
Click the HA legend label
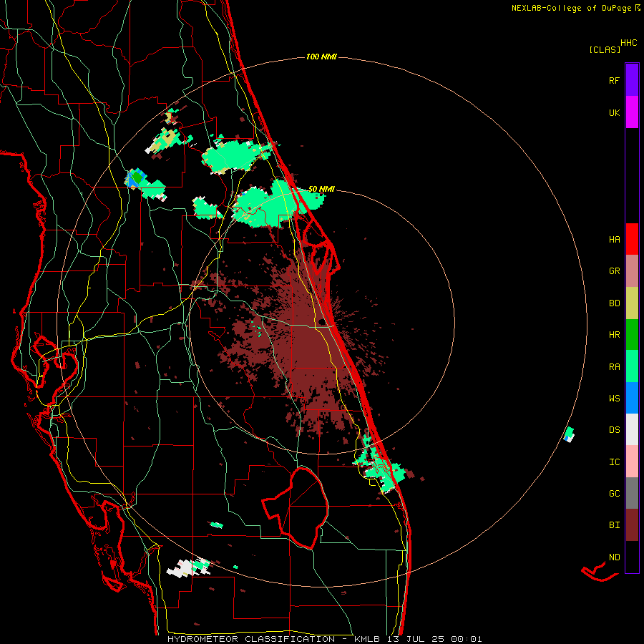click(614, 239)
